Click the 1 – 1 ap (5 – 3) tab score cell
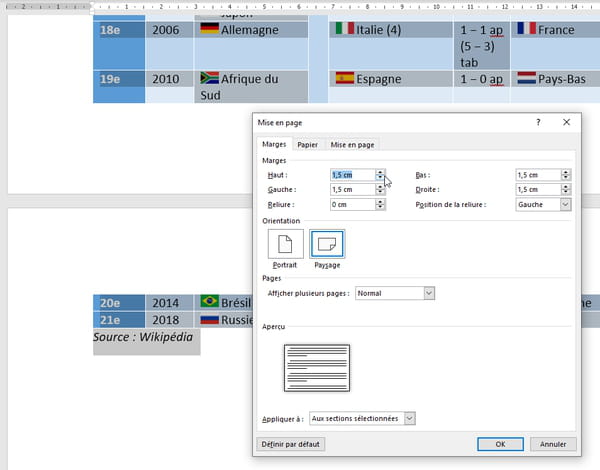The image size is (600, 470). pyautogui.click(x=481, y=46)
